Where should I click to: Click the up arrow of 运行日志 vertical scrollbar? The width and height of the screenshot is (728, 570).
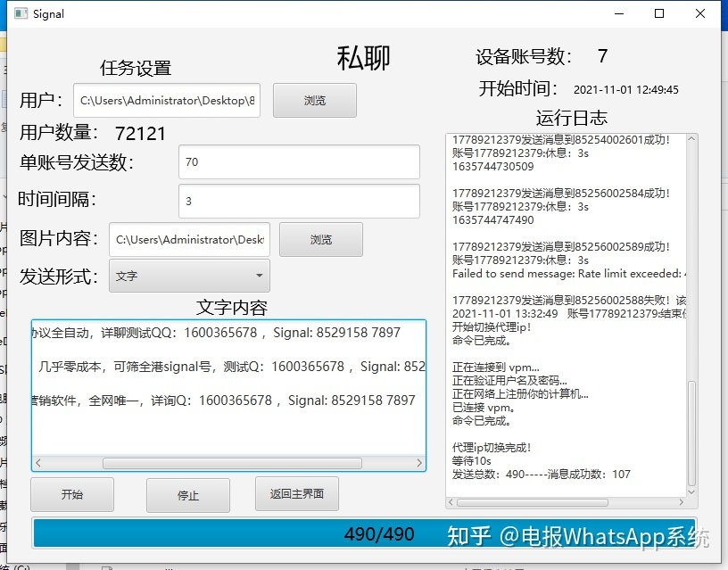click(x=691, y=139)
